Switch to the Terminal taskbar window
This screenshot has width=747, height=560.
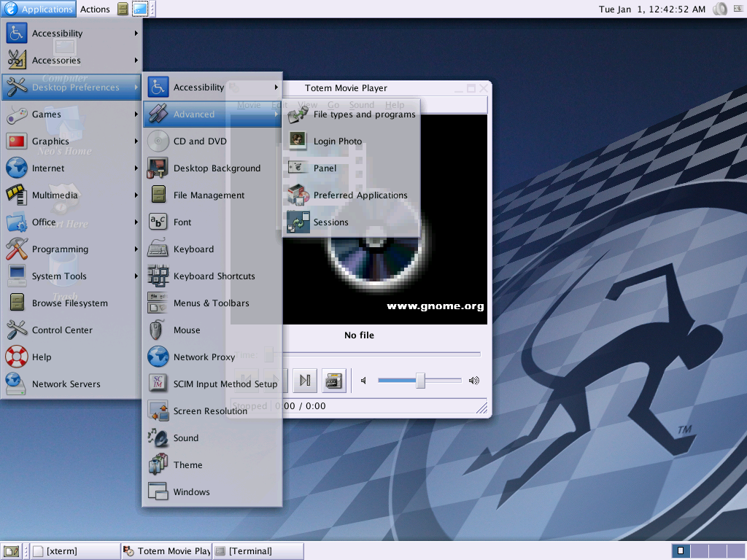point(258,551)
